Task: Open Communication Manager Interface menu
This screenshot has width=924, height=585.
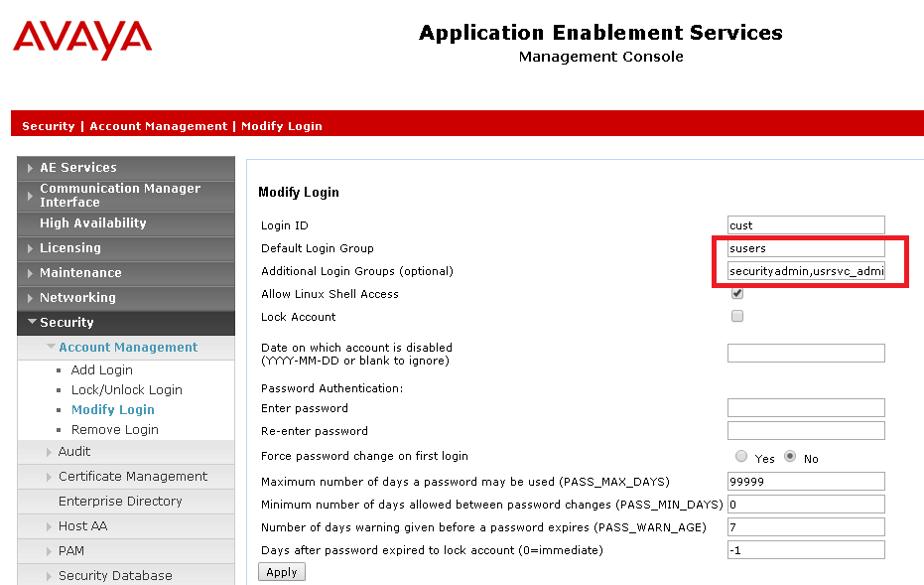Action: coord(120,196)
